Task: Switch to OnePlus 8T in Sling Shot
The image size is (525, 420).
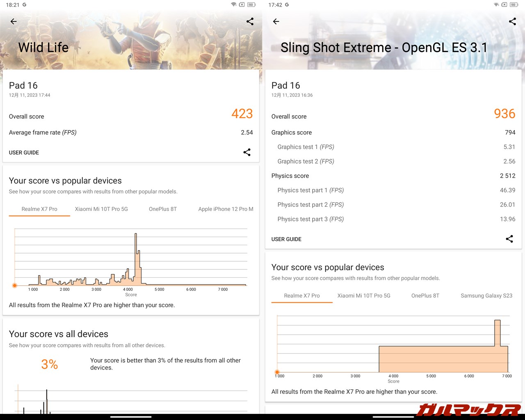Action: pyautogui.click(x=425, y=296)
